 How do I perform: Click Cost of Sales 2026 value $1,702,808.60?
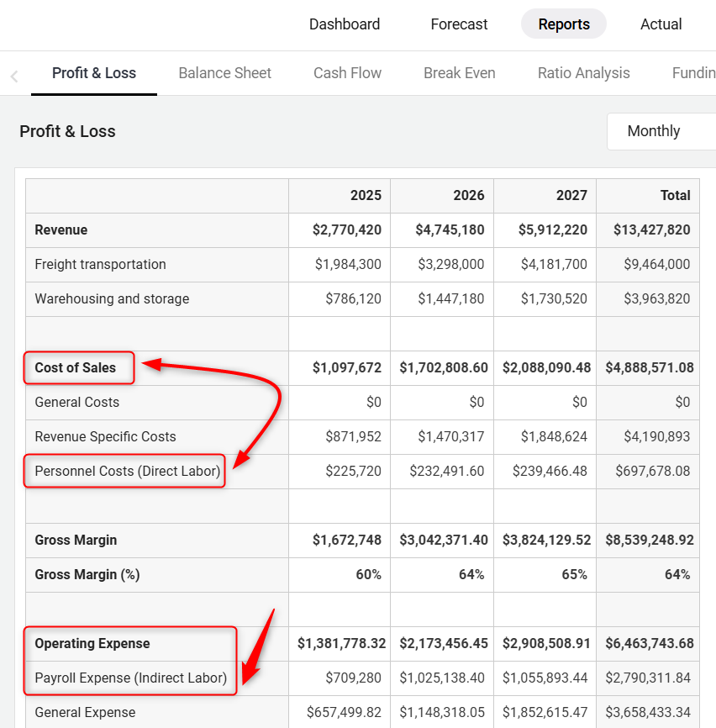click(444, 367)
